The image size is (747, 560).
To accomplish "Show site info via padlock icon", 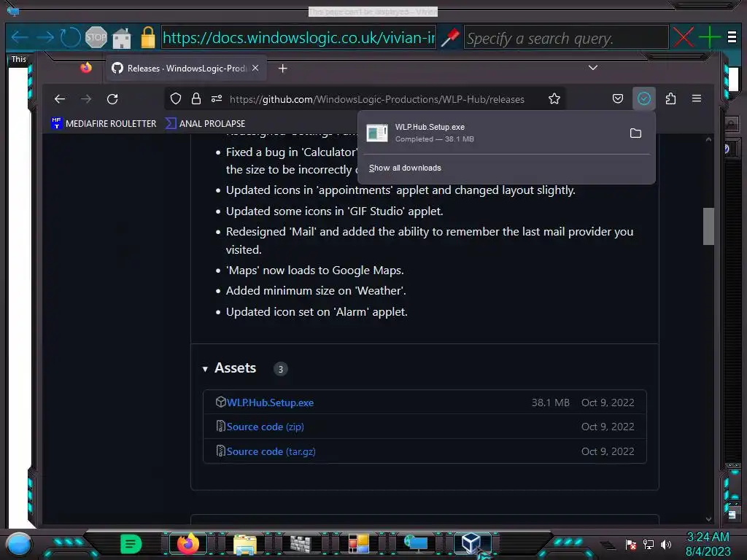I will tap(196, 98).
